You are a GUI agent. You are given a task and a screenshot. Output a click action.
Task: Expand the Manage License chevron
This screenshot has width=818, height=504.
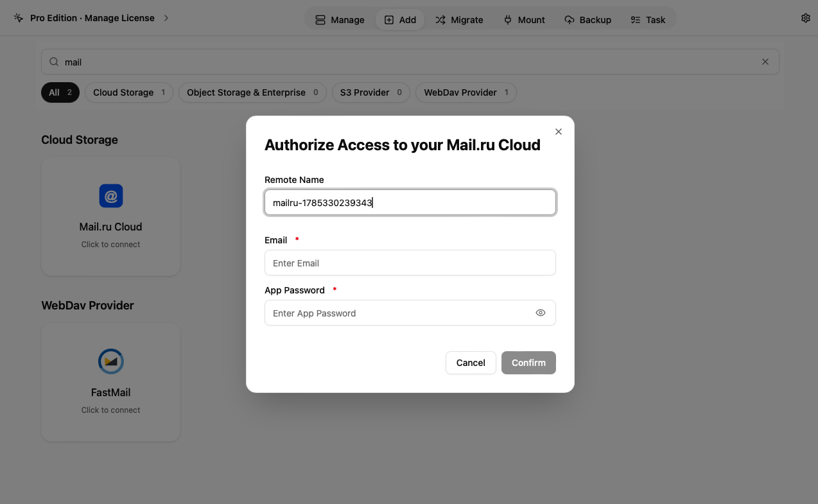click(166, 18)
